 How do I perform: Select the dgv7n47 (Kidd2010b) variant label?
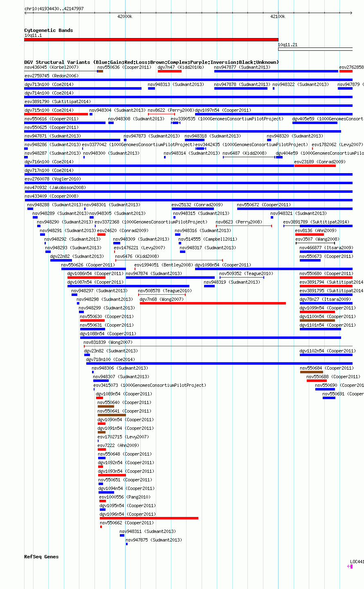click(181, 67)
